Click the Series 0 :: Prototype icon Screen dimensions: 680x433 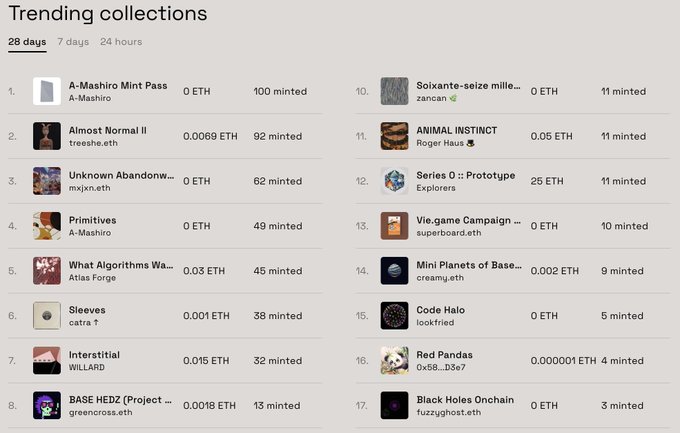(x=395, y=181)
